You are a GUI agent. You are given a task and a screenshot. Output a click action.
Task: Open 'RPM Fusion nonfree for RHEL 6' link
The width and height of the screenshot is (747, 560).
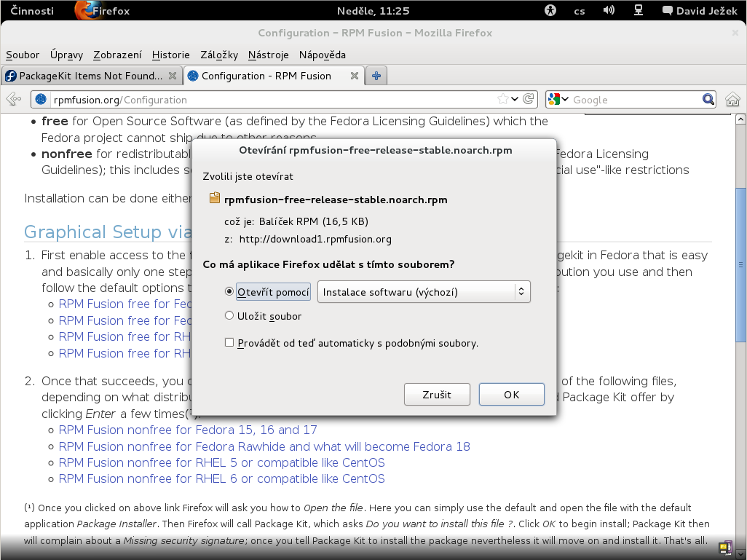[221, 479]
